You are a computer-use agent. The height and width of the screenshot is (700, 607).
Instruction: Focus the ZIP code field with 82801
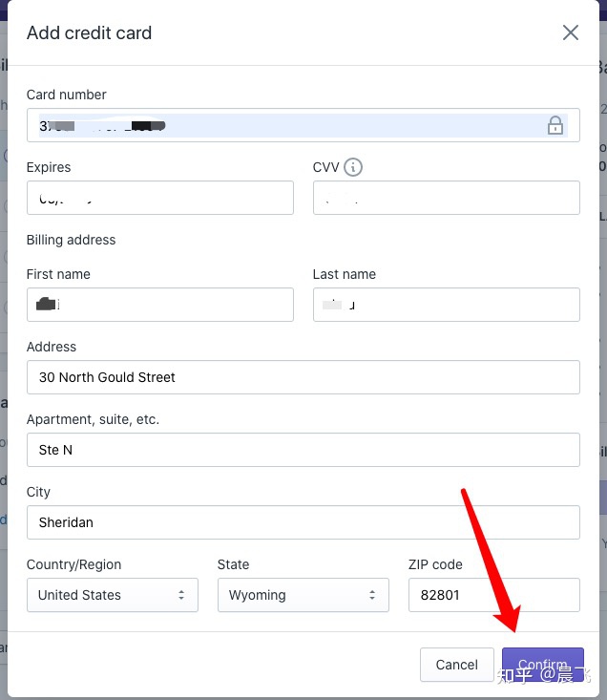(494, 595)
